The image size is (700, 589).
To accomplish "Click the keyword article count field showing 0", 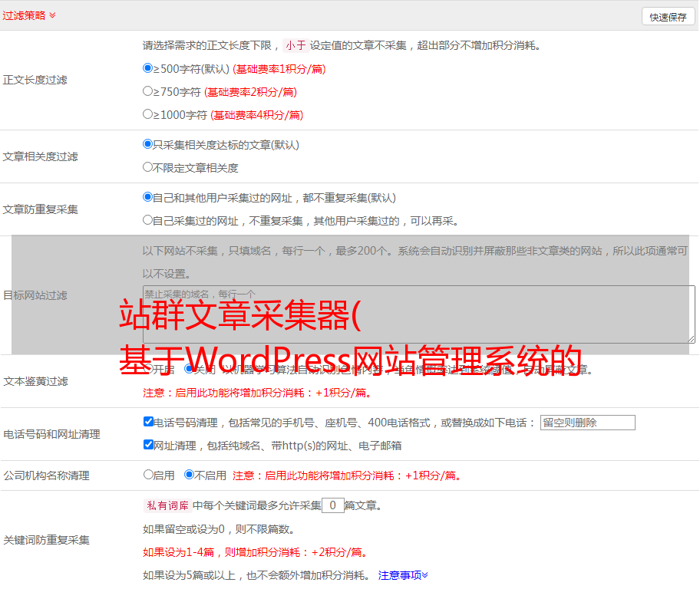I will tap(332, 505).
